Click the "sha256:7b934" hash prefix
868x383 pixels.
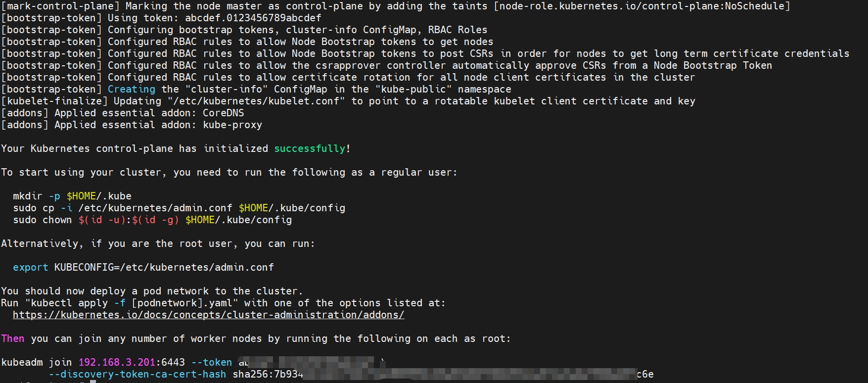coord(268,374)
